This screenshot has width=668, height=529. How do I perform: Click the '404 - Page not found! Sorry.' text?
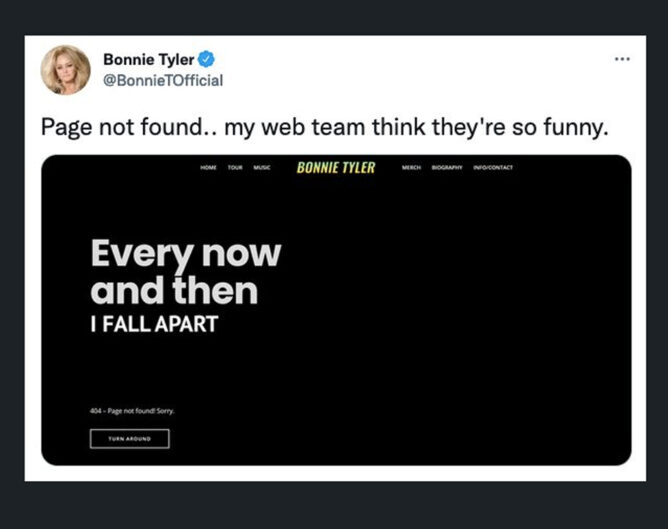pyautogui.click(x=132, y=411)
